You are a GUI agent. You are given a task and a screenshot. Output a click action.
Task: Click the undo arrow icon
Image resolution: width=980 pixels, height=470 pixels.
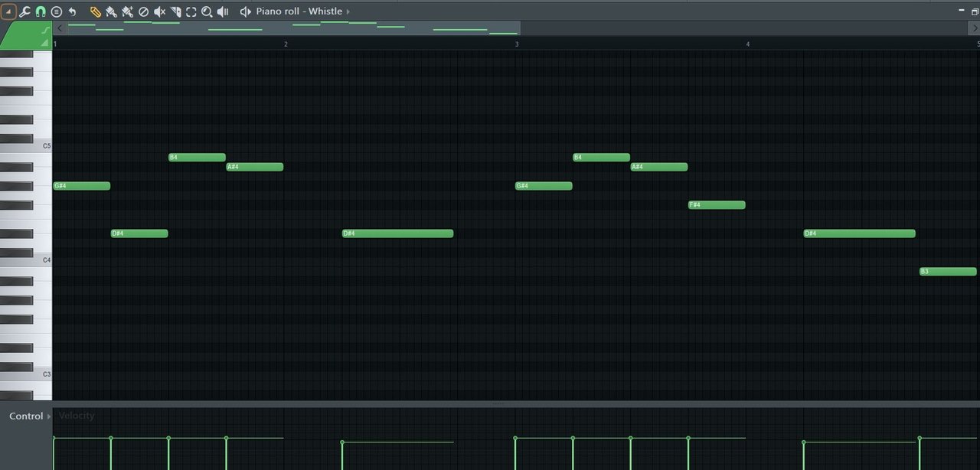[x=72, y=11]
